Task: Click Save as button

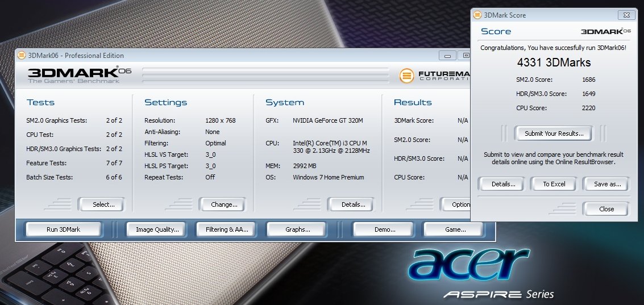Action: click(x=607, y=184)
